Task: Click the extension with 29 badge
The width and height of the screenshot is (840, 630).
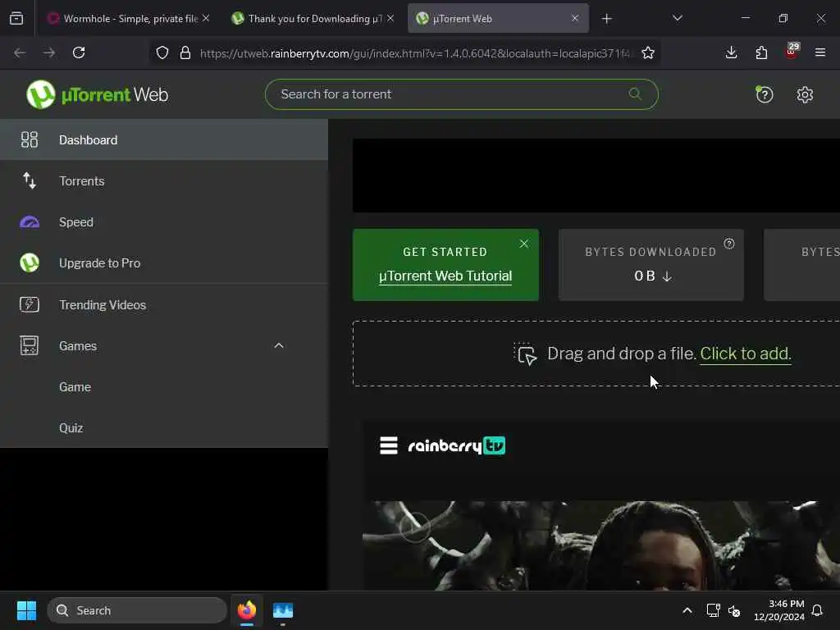Action: click(x=792, y=52)
